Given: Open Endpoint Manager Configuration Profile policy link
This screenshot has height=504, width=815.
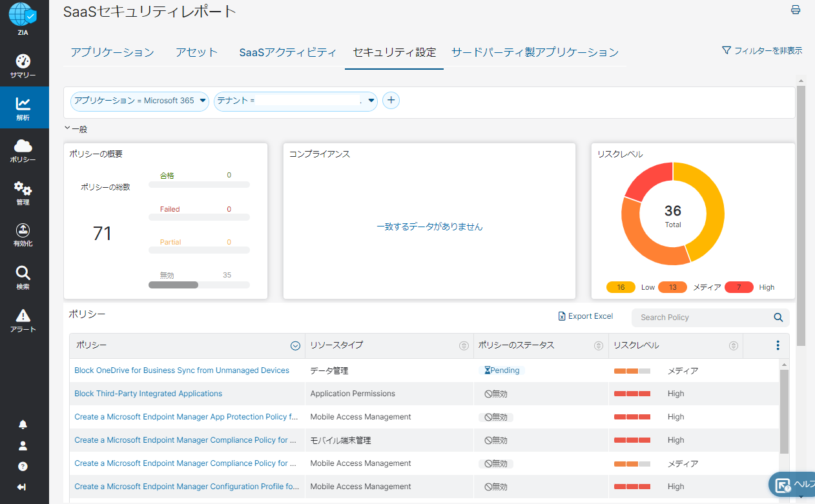Looking at the screenshot, I should [187, 487].
